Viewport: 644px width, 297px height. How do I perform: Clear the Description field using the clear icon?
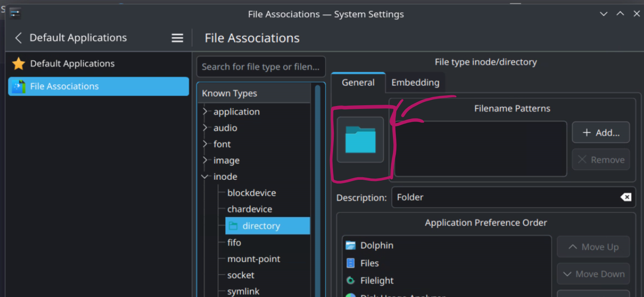click(626, 197)
